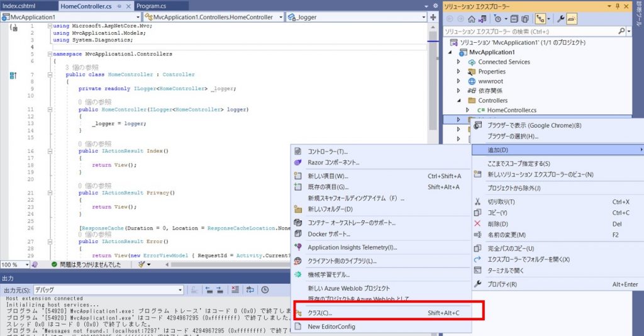
Task: Expand 依存関係 dependencies node
Action: coord(458,91)
